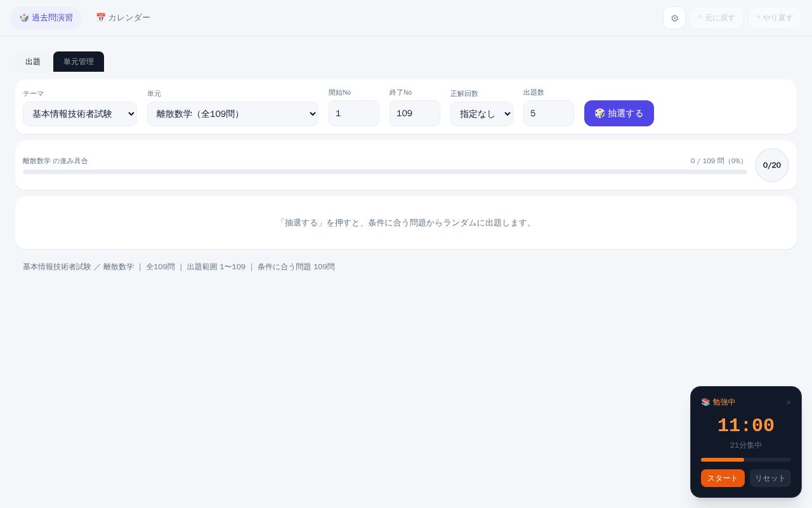
Task: Start the study timer
Action: (x=723, y=478)
